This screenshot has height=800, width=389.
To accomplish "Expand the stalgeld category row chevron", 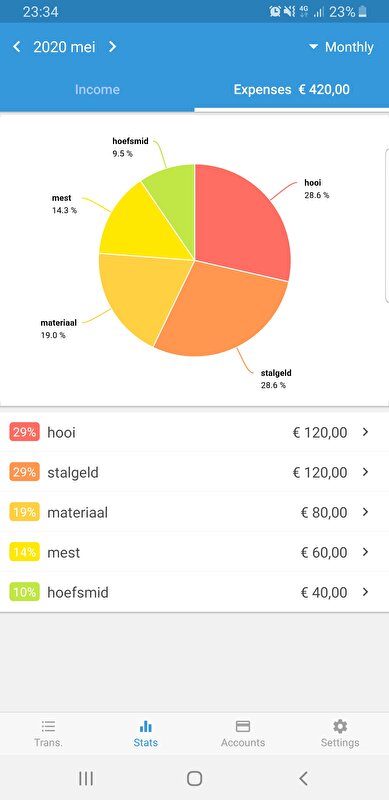I will [365, 472].
